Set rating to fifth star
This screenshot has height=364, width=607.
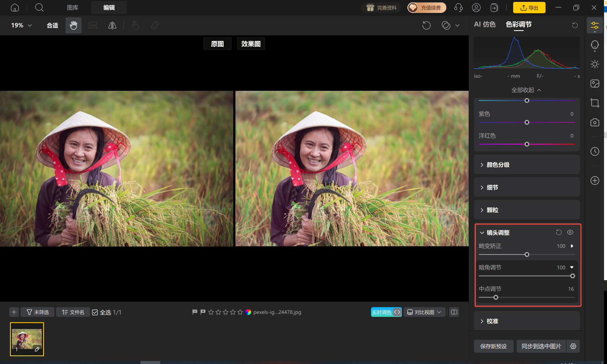pos(240,312)
